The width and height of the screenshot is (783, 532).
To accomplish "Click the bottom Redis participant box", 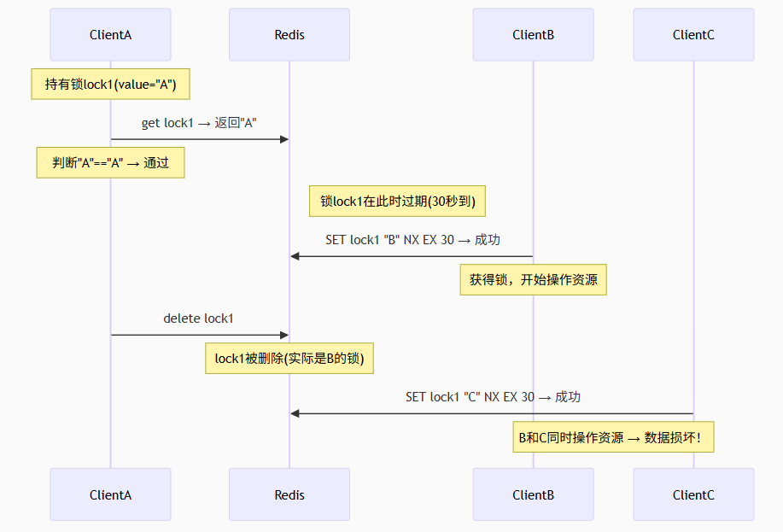I will (289, 494).
